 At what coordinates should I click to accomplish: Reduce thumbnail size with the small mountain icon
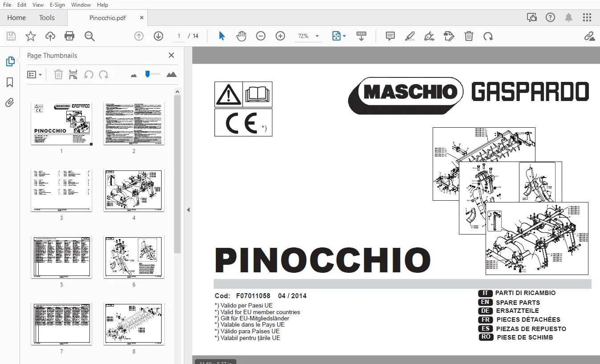point(134,75)
